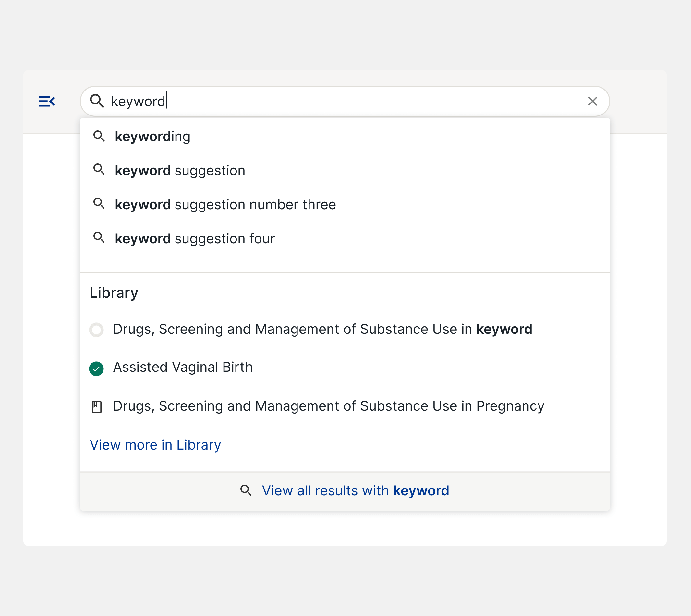Viewport: 691px width, 616px height.
Task: Select the 'keywording' suggestion
Action: click(x=152, y=136)
